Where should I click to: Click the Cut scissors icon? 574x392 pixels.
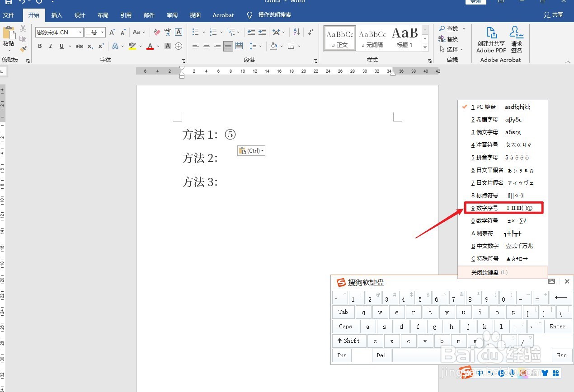coord(23,29)
